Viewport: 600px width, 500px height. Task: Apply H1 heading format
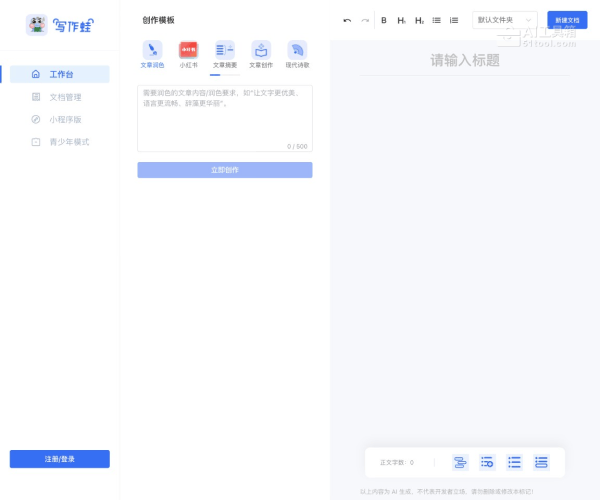click(401, 20)
